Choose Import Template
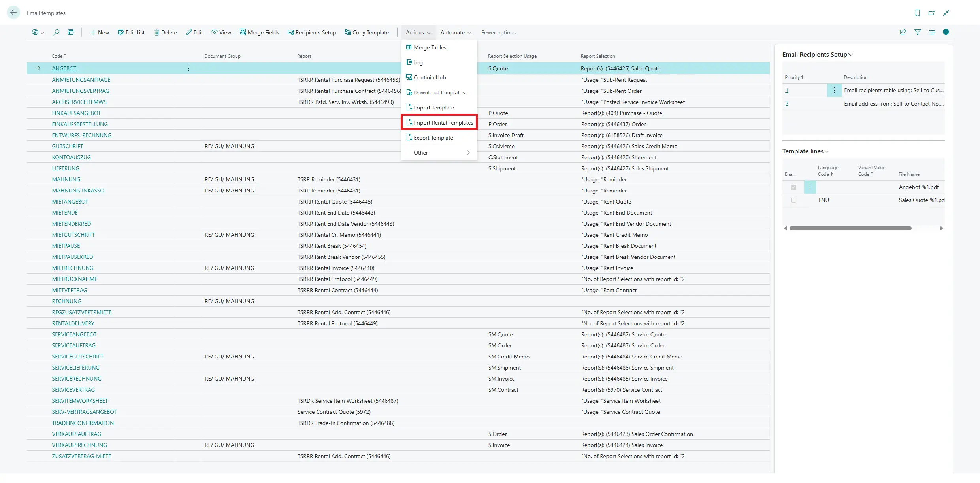The image size is (980, 483). coord(439,108)
